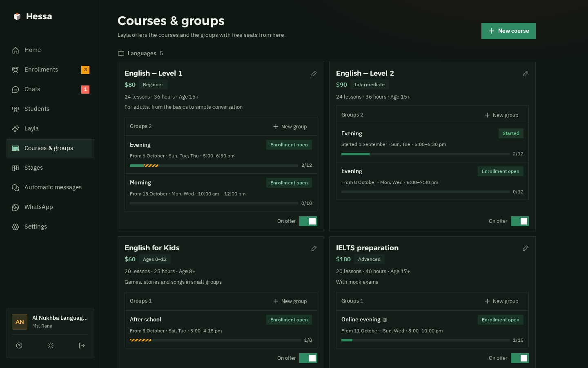Click the AN school avatar
The image size is (588, 368).
click(x=20, y=322)
